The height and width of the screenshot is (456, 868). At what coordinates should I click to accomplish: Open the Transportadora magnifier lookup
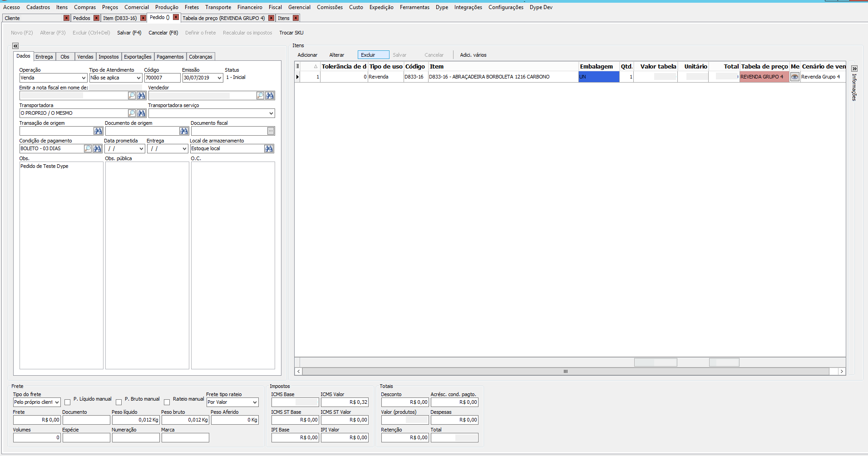pyautogui.click(x=132, y=113)
